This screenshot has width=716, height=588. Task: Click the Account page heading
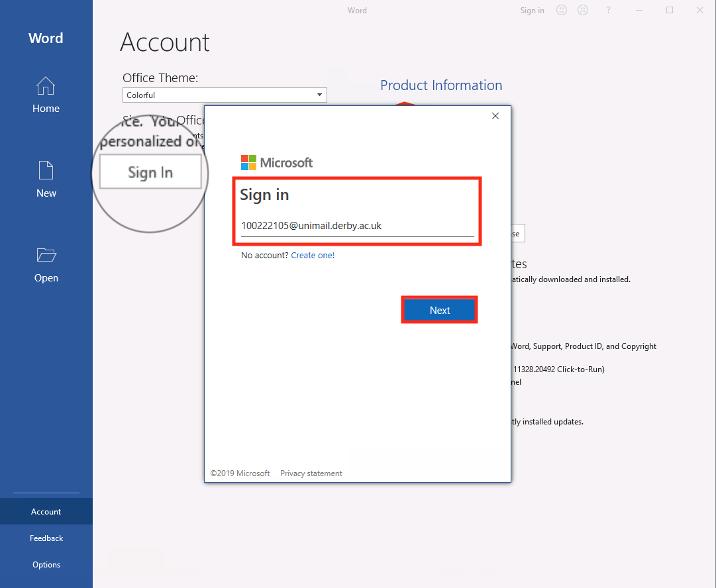[x=165, y=42]
